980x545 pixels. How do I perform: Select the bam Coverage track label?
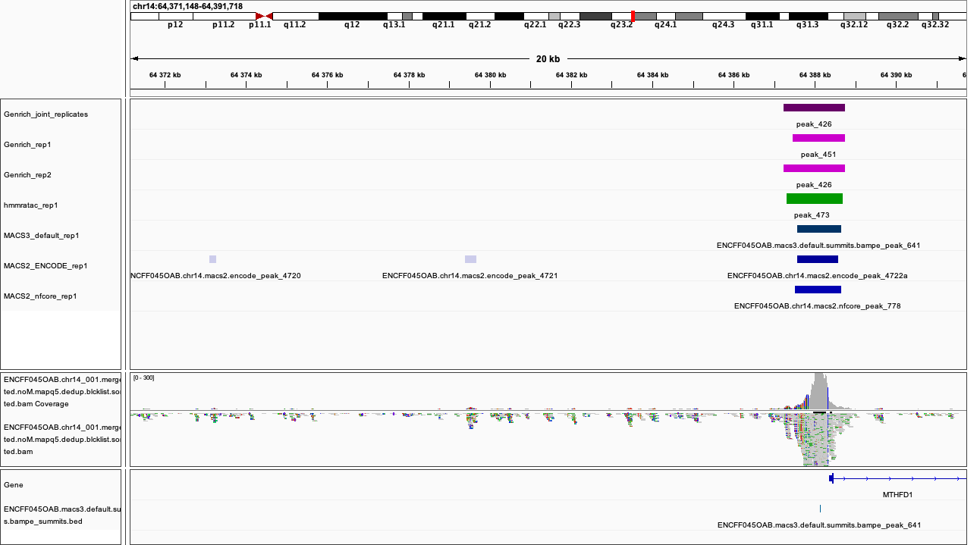pos(61,391)
